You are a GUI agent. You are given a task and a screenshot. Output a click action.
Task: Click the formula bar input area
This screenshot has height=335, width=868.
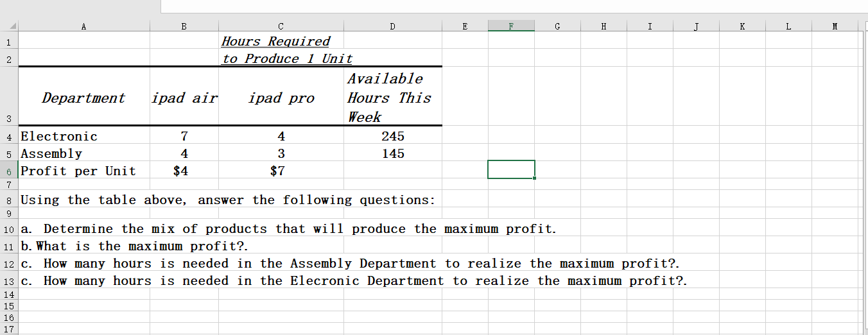[x=514, y=6]
